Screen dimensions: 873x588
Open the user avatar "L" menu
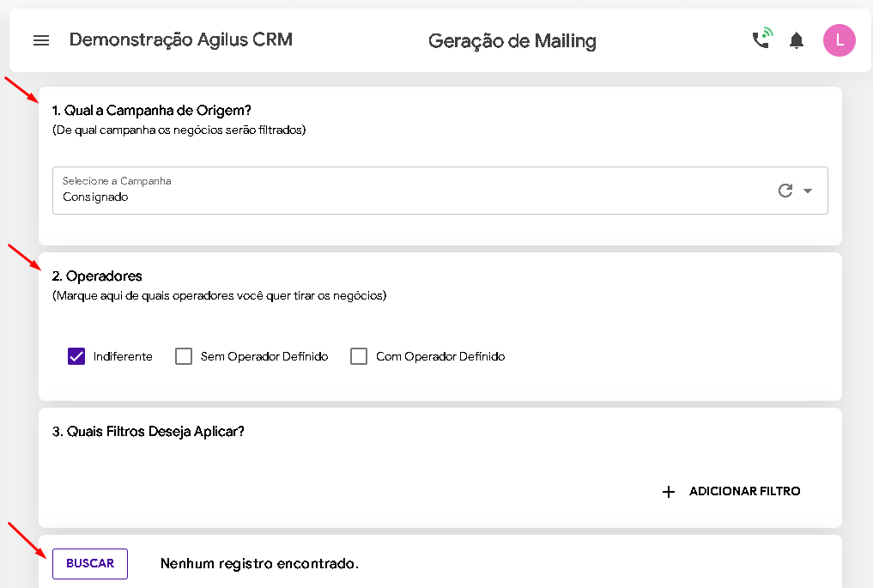click(839, 40)
